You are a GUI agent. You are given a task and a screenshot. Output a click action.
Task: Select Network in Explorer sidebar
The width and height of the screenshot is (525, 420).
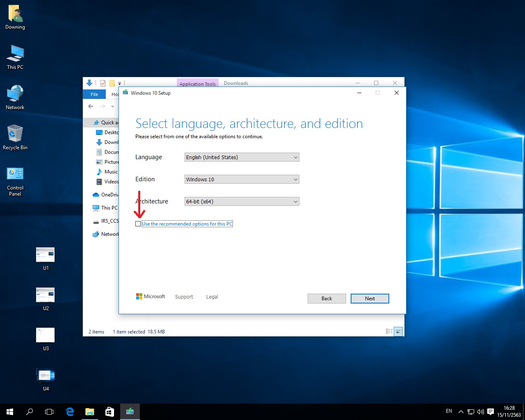point(106,234)
